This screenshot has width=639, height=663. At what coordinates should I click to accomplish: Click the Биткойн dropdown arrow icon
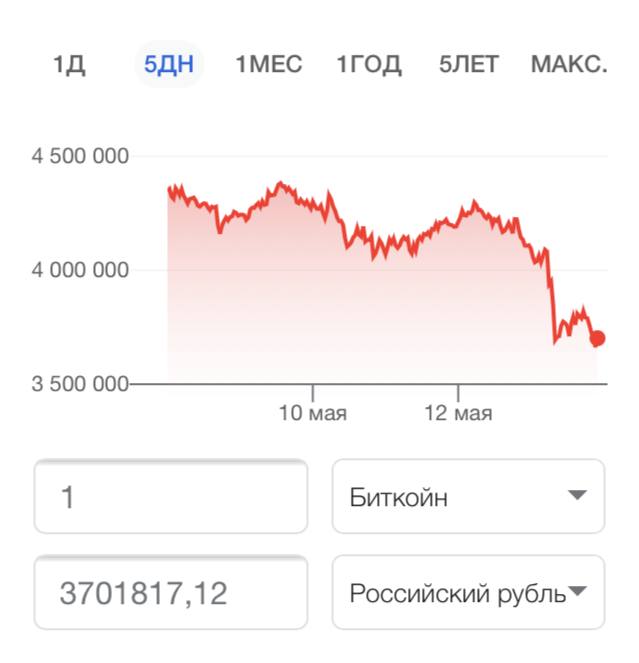click(x=577, y=494)
